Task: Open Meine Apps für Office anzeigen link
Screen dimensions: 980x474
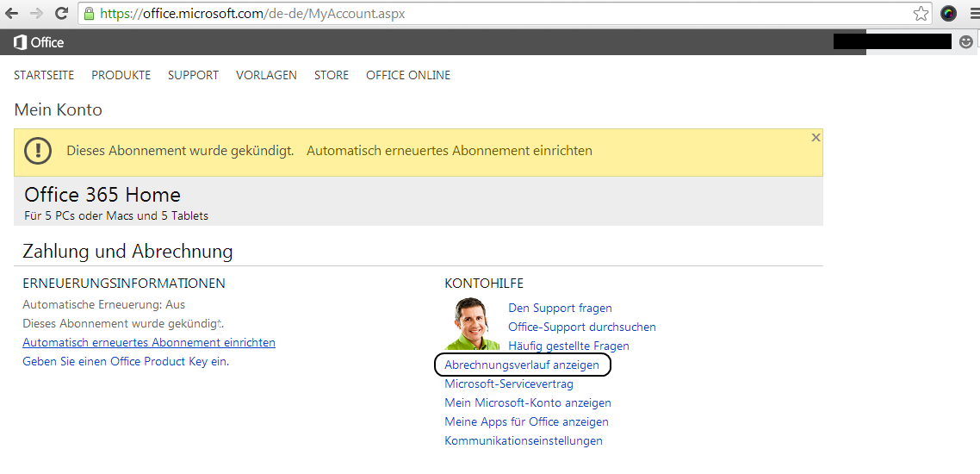Action: [x=526, y=421]
